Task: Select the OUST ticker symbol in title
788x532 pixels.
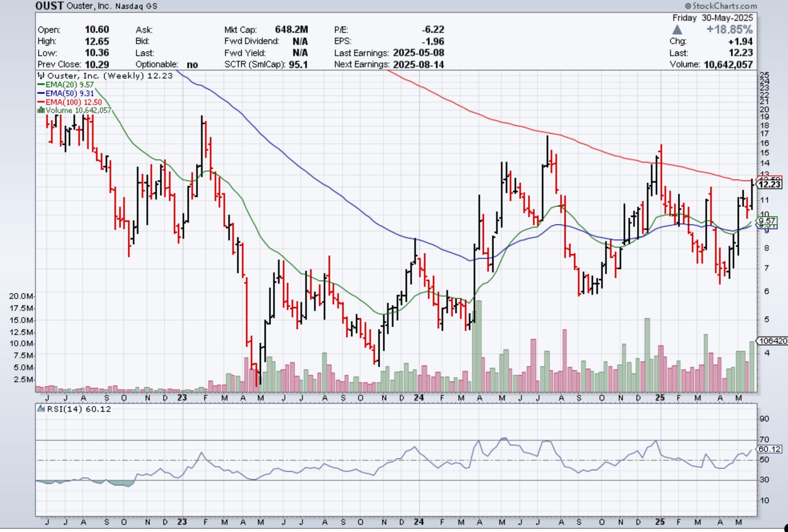Action: [49, 6]
